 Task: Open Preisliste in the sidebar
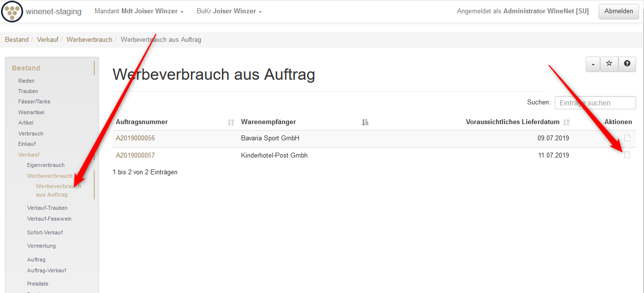click(x=37, y=284)
